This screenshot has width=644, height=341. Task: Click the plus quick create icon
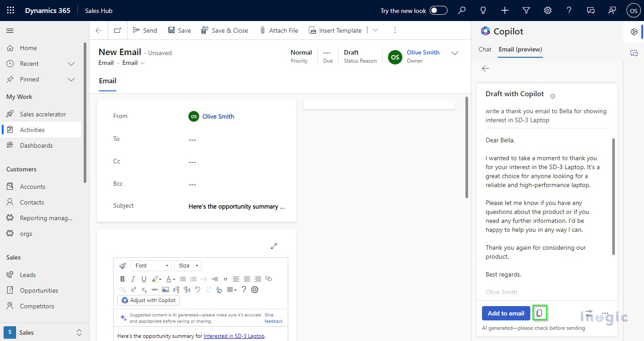coord(505,10)
